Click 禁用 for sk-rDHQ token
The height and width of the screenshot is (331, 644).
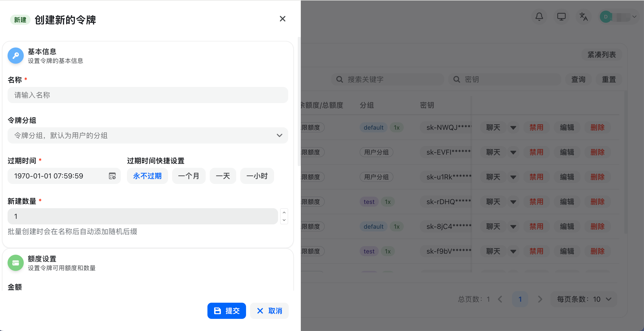[536, 202]
